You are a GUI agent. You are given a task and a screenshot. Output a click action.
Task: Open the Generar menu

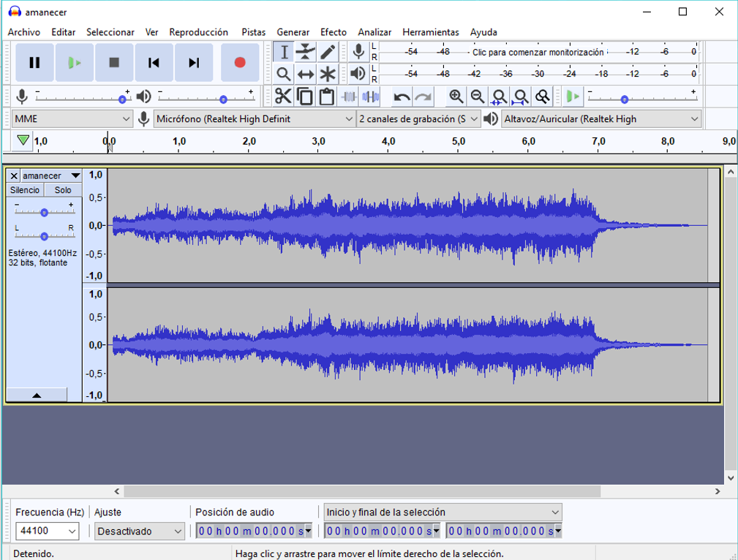click(x=293, y=32)
